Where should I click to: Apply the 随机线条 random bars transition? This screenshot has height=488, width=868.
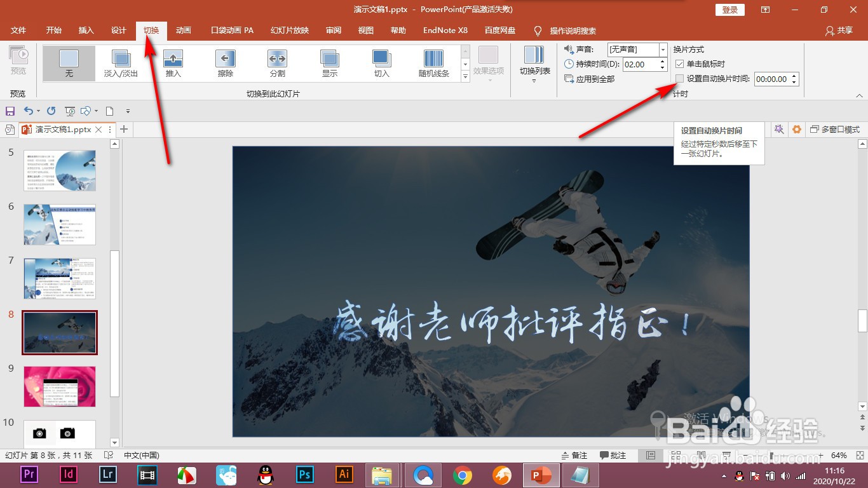tap(433, 64)
